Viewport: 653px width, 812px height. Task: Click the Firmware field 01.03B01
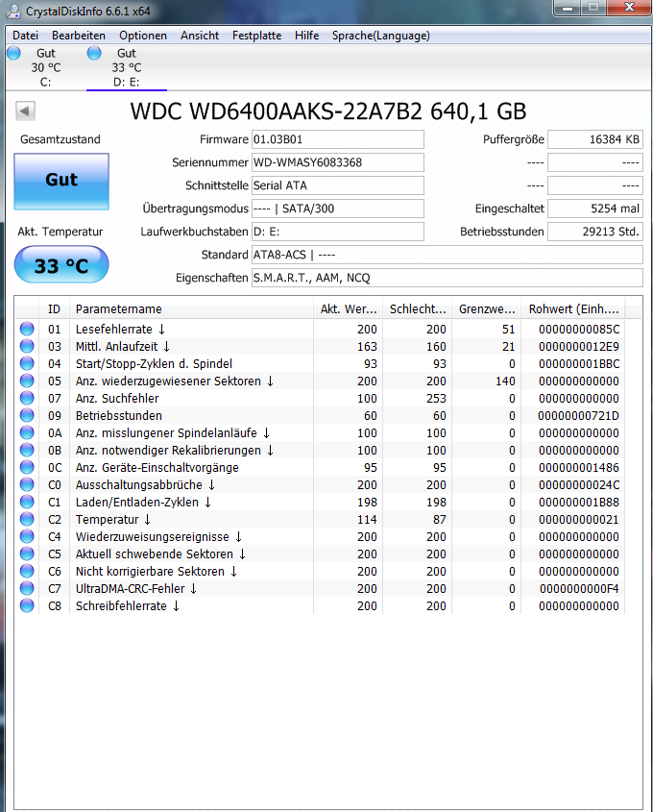tap(338, 139)
